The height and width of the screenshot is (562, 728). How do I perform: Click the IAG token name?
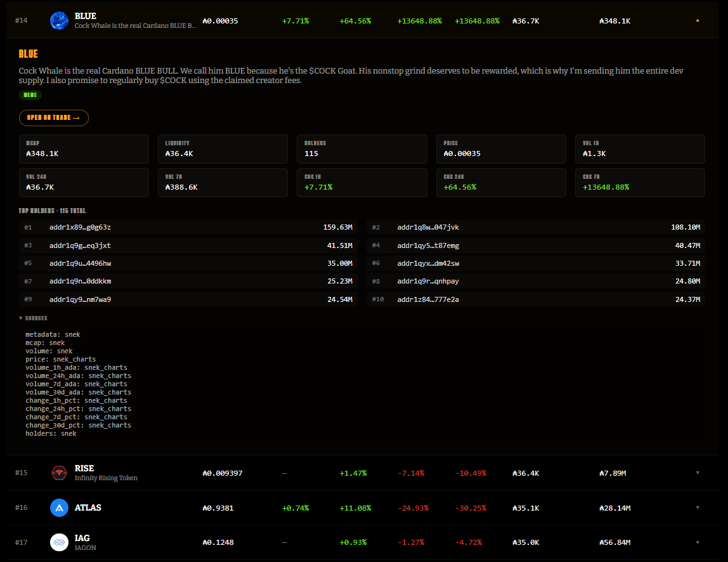tap(82, 538)
